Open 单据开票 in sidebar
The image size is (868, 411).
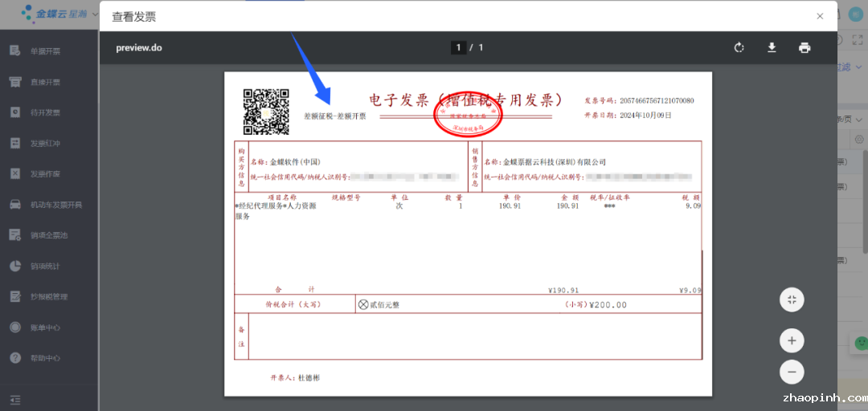point(45,51)
